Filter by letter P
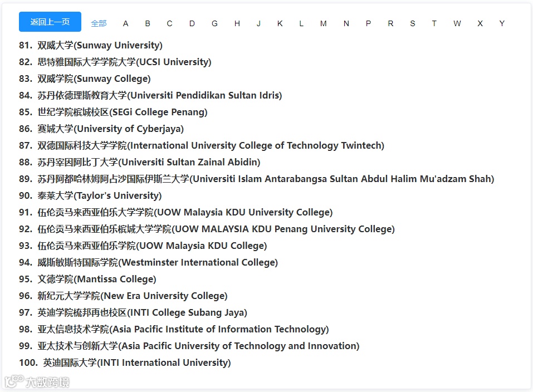 [368, 23]
